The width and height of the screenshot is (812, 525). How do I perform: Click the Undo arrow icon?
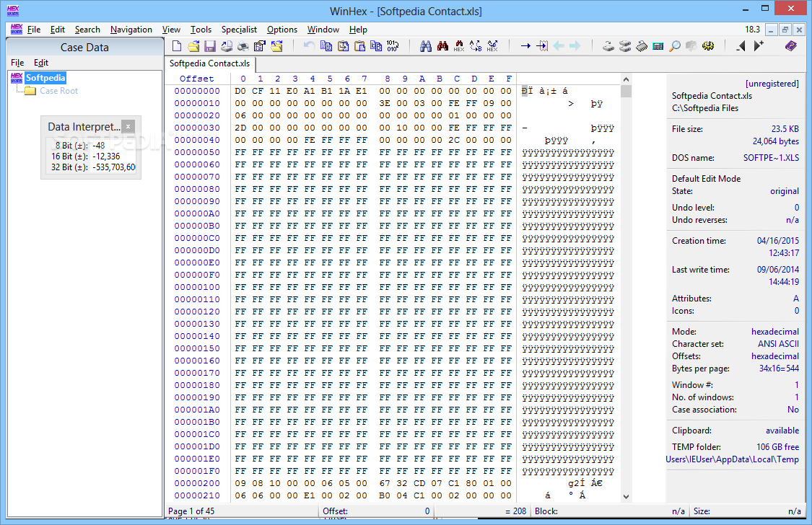tap(307, 45)
